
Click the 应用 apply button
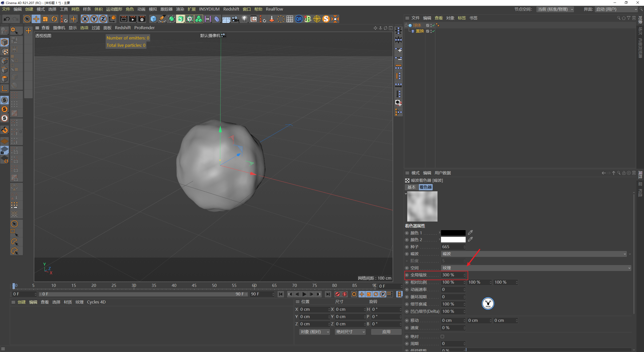coord(386,332)
